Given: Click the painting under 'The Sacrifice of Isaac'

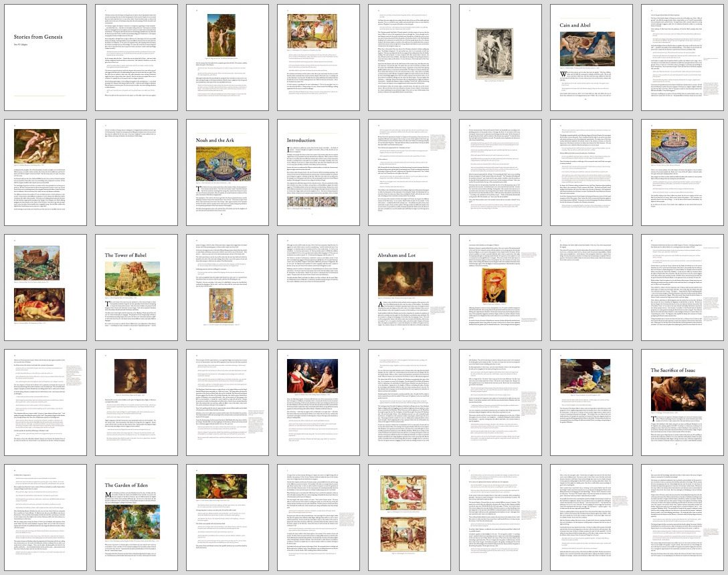Looking at the screenshot, I should (678, 394).
